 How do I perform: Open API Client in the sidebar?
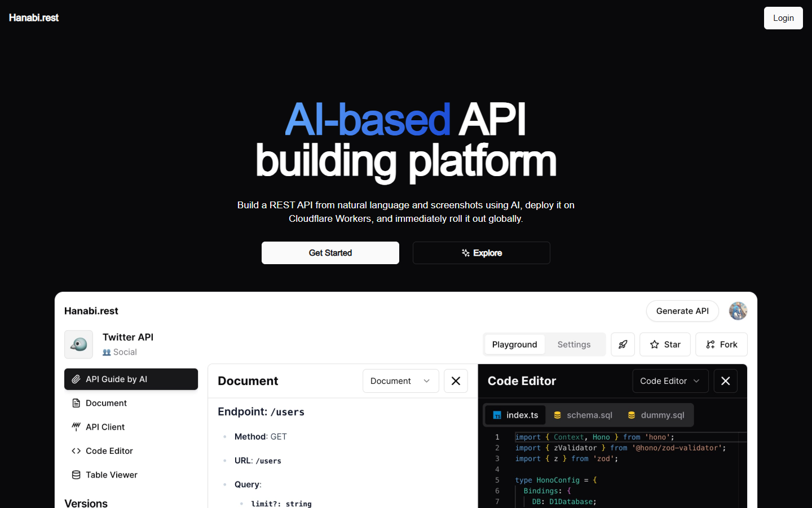tap(131, 427)
